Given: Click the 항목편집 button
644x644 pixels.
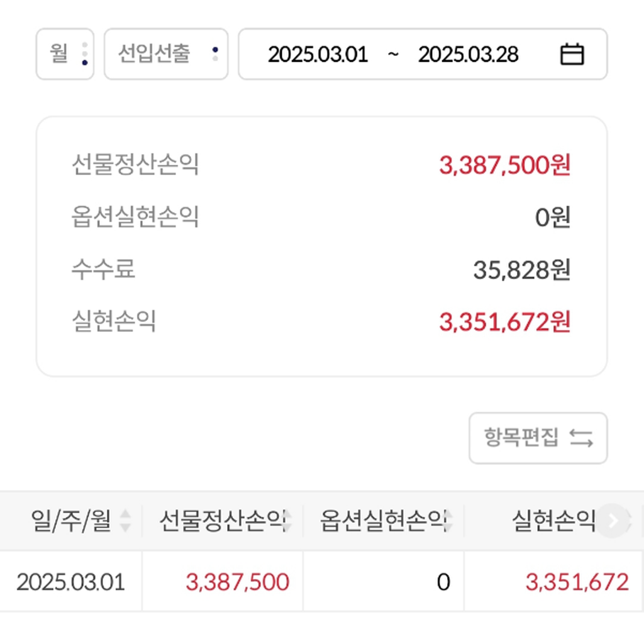Looking at the screenshot, I should (538, 438).
